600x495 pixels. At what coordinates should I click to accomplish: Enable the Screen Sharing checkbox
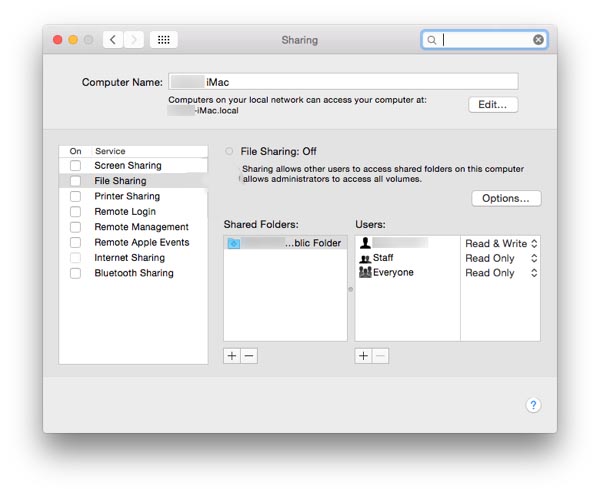pyautogui.click(x=75, y=166)
